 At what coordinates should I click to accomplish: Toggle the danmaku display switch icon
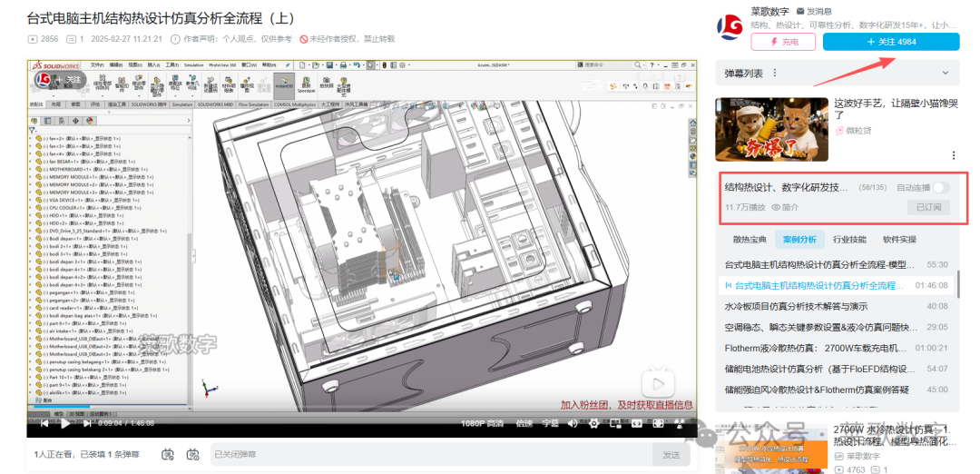[168, 455]
